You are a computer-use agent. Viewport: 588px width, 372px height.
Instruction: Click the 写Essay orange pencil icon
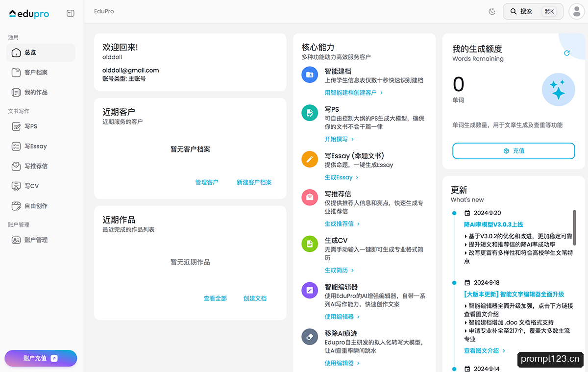pos(310,159)
